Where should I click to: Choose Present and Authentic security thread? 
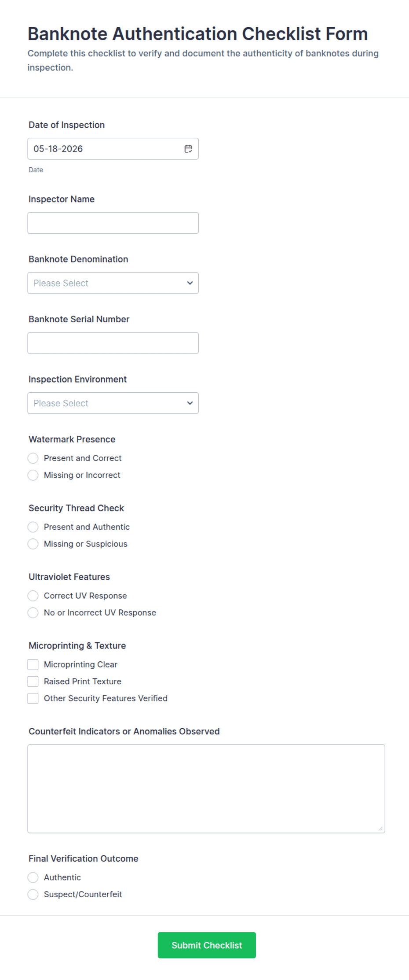[33, 527]
